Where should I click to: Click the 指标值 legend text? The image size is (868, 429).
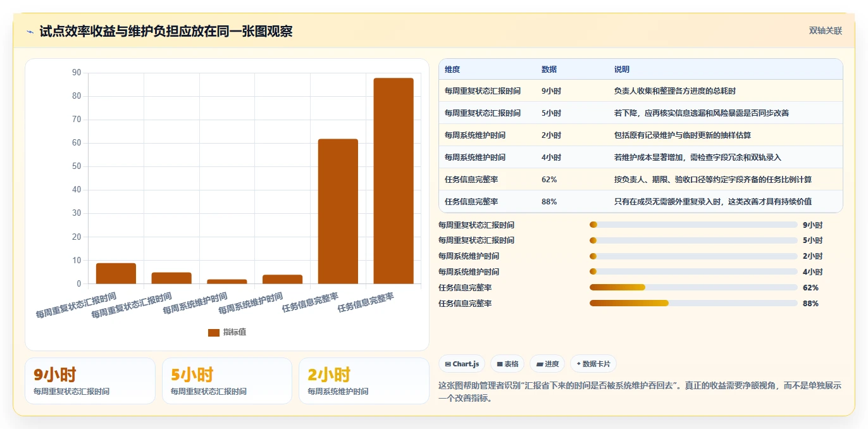coord(235,332)
